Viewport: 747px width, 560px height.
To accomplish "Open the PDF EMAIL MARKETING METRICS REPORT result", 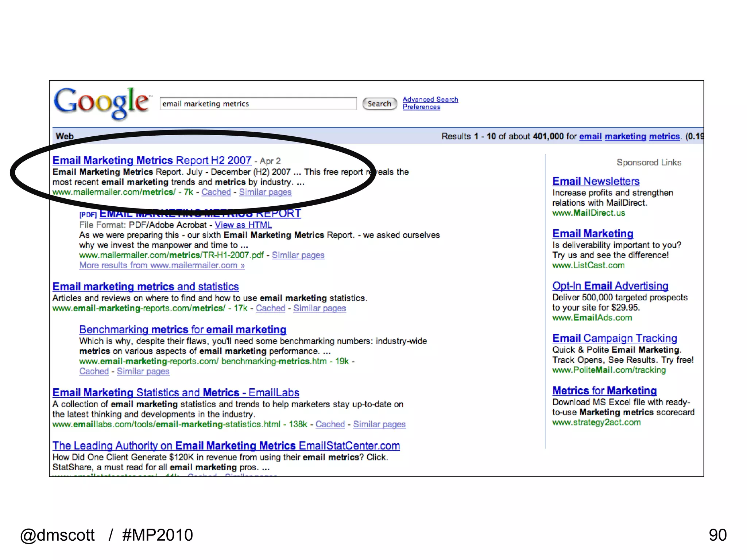I will (200, 214).
